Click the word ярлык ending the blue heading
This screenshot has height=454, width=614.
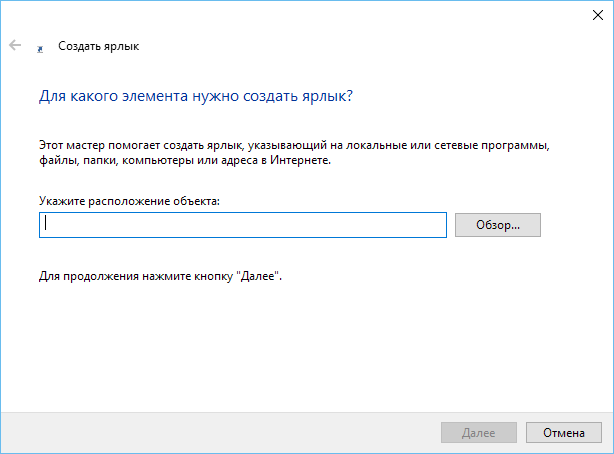click(x=328, y=98)
